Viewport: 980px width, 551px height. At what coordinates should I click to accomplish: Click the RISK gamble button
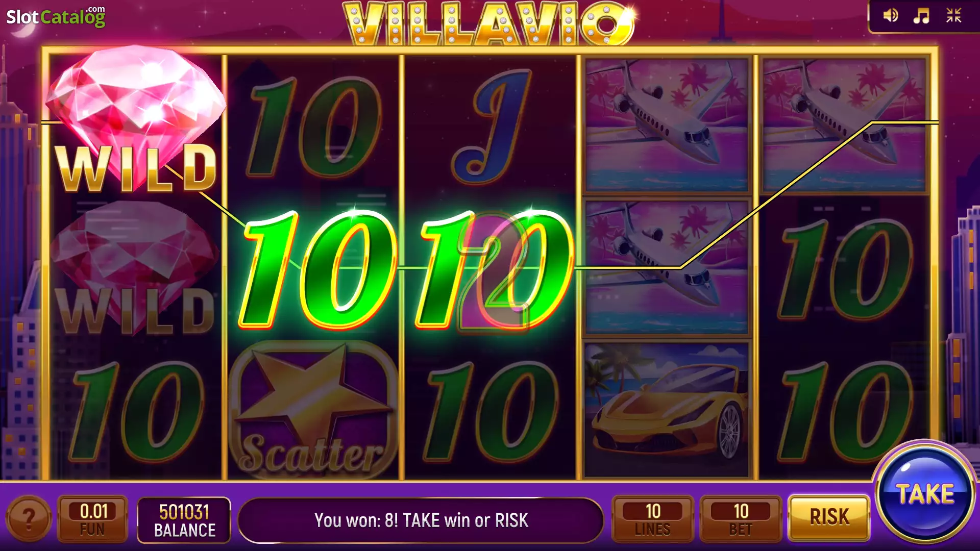click(x=829, y=517)
